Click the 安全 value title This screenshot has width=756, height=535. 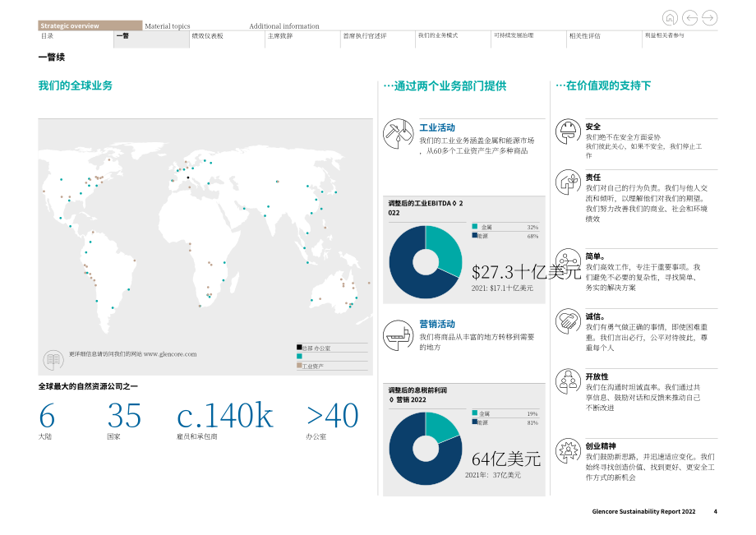coord(593,127)
